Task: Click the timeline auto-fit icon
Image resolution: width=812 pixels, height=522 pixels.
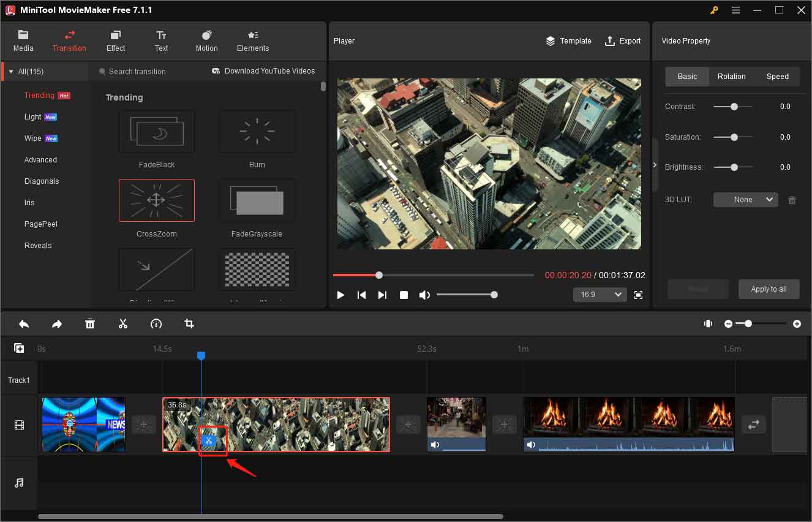Action: click(x=709, y=324)
